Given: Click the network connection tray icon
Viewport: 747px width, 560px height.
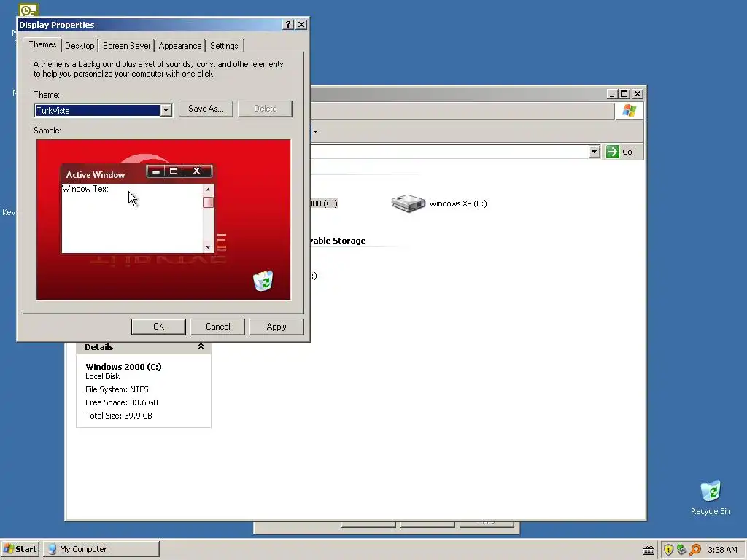Looking at the screenshot, I should (x=682, y=550).
